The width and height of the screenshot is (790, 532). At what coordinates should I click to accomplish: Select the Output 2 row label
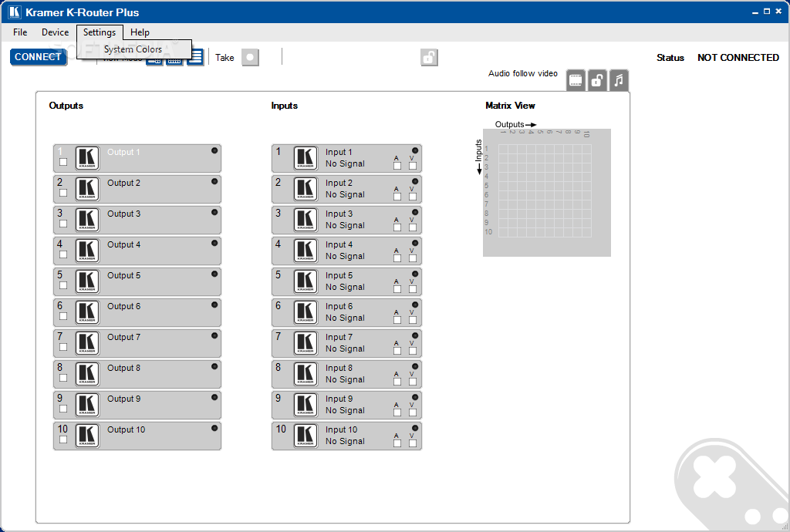(x=123, y=183)
